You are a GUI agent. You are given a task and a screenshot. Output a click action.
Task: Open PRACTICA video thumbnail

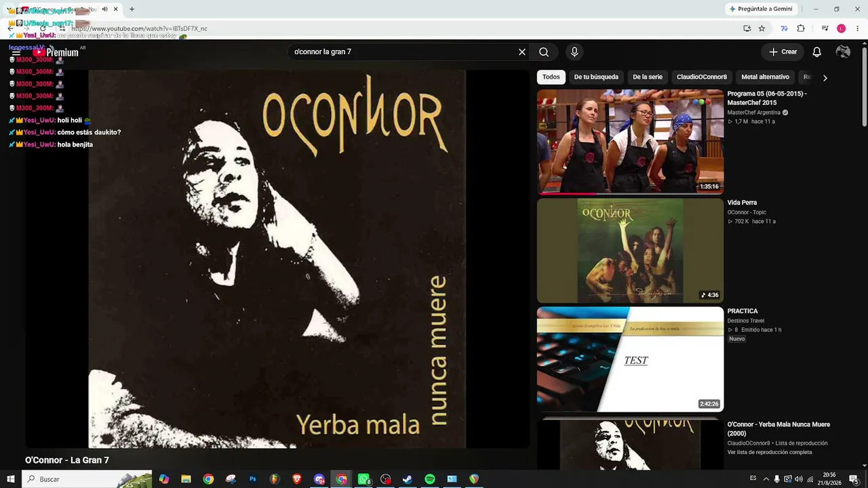[x=630, y=359]
